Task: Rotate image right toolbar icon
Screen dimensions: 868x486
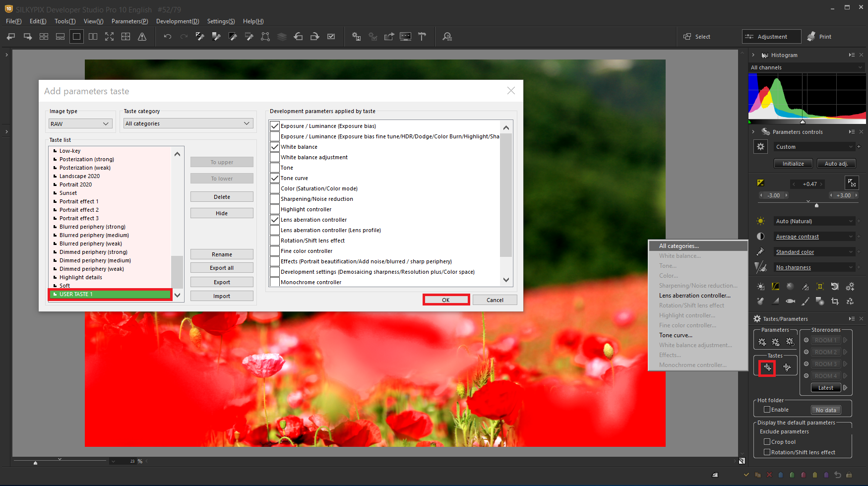Action: point(314,37)
